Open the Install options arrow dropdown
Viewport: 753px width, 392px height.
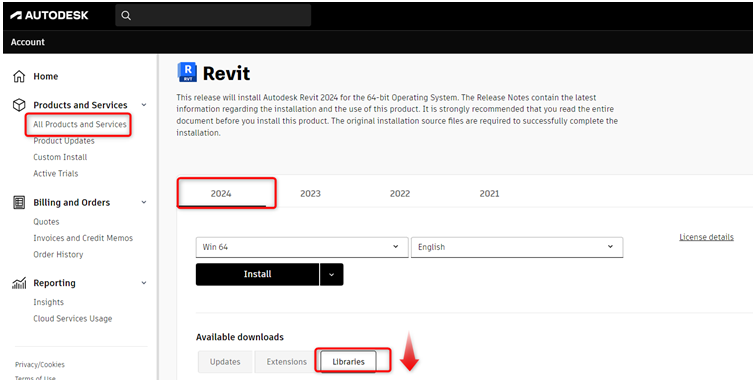click(331, 274)
